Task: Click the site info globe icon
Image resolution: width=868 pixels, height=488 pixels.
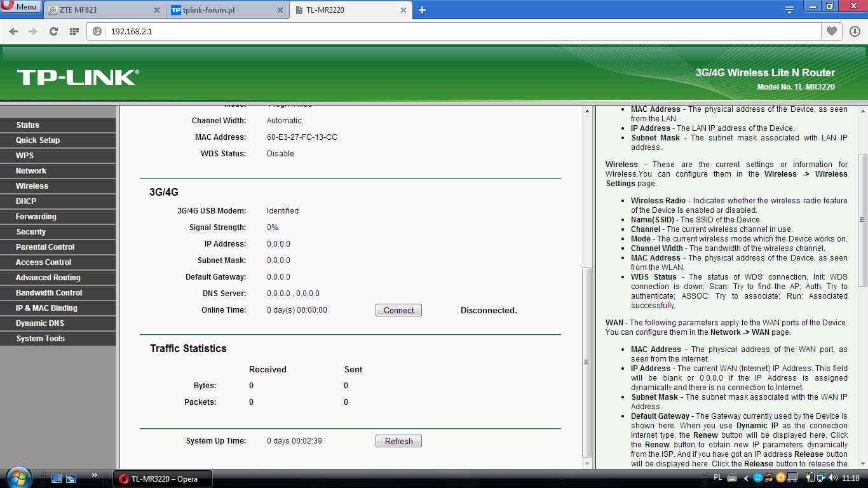Action: [x=97, y=31]
